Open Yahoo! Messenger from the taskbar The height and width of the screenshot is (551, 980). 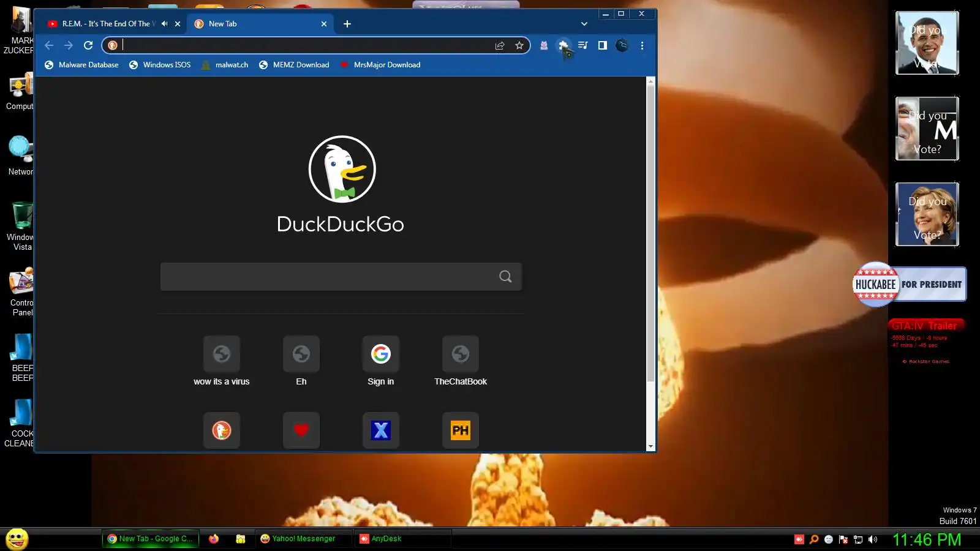[304, 539]
